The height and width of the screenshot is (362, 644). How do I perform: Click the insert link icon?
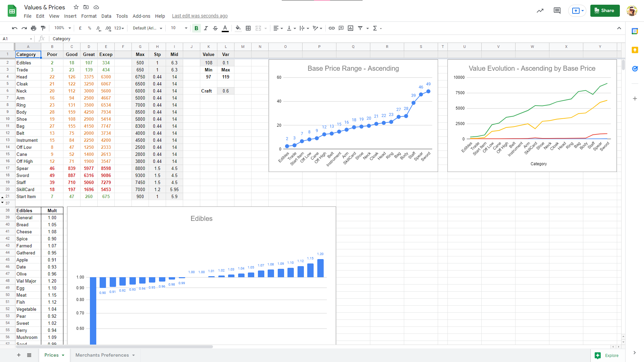click(331, 28)
